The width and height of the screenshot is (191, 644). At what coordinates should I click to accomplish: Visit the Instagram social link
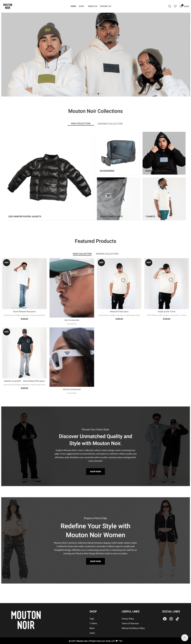171,619
